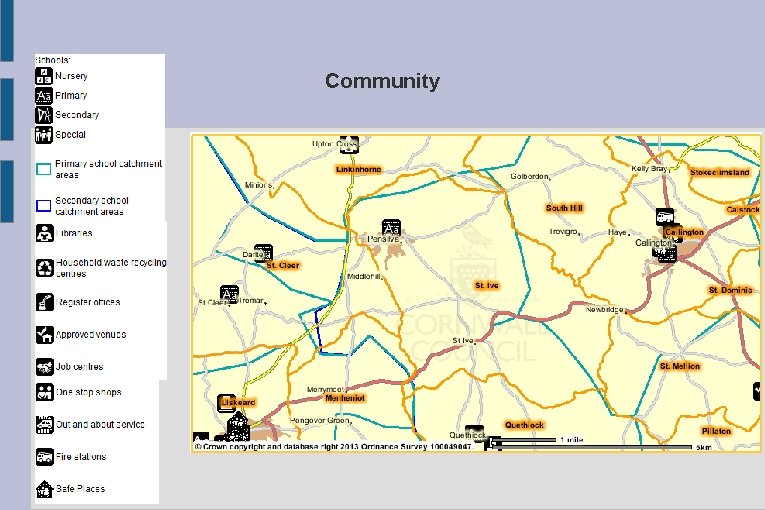Click the map scale bar
Viewport: 765px width, 510px height.
click(592, 443)
